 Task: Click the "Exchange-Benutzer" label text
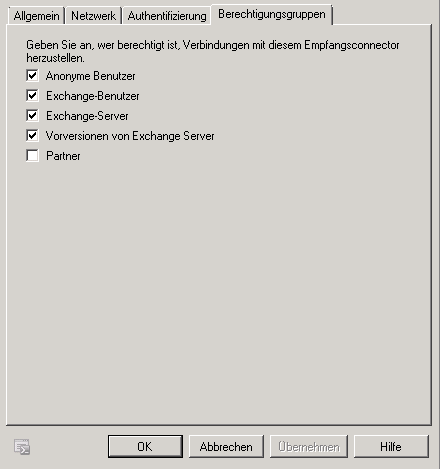93,96
